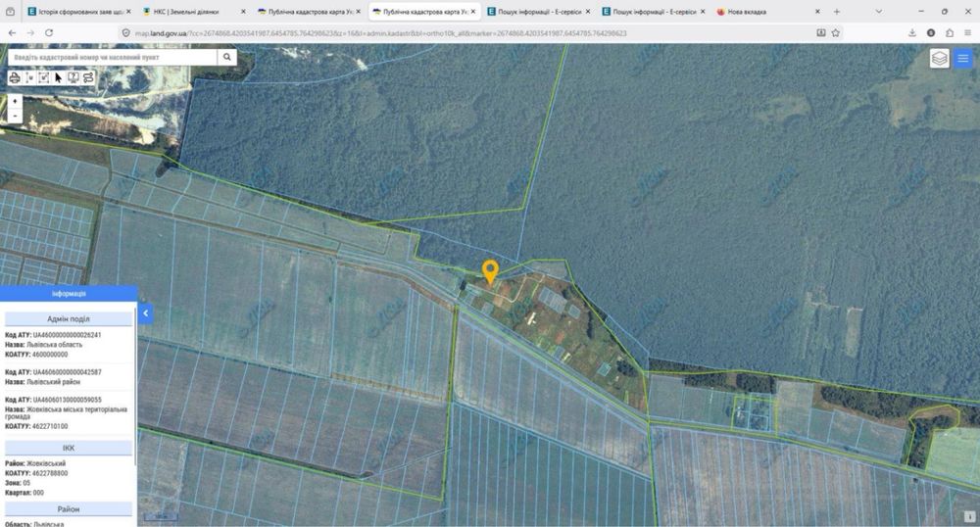Click browser forward arrow
This screenshot has height=527, width=980.
pyautogui.click(x=30, y=32)
